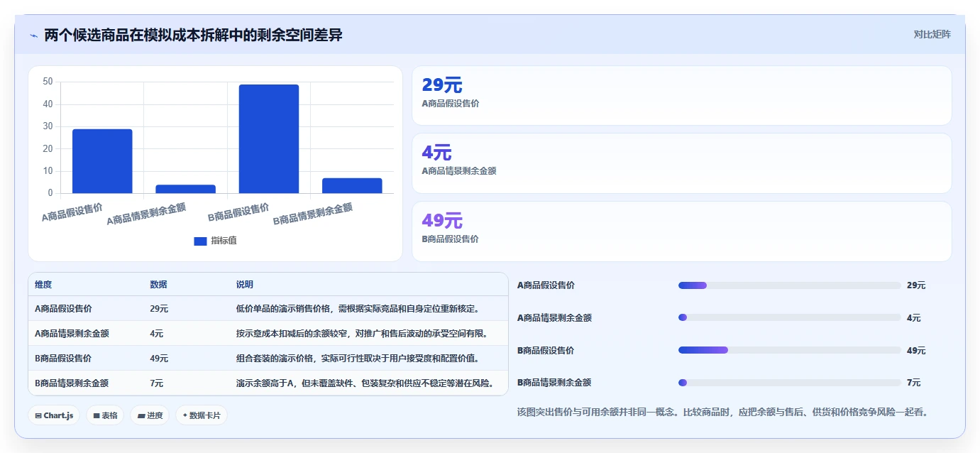980x453 pixels.
Task: Click the 49元 value beside progress bar
Action: click(x=916, y=351)
